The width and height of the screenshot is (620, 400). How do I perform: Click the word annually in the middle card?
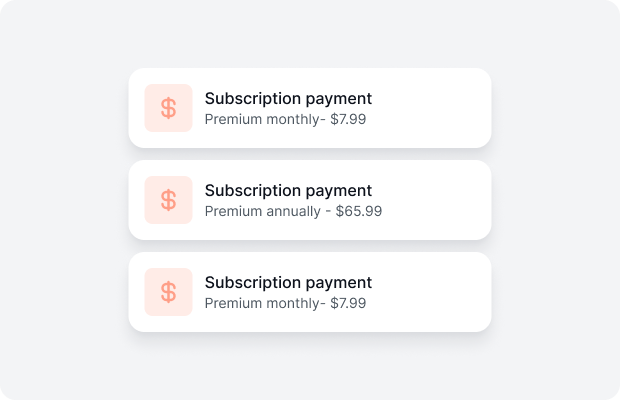coord(293,211)
